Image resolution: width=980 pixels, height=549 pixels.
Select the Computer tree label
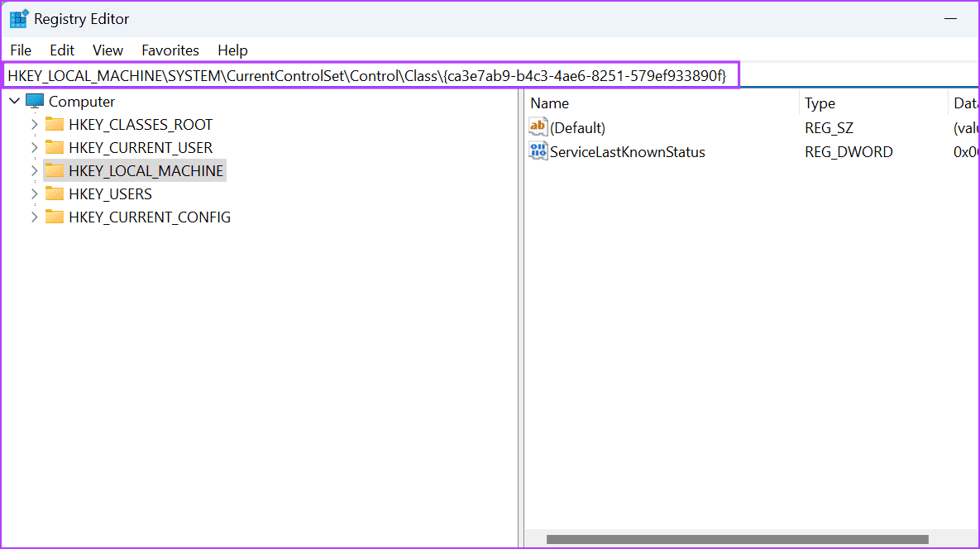82,101
